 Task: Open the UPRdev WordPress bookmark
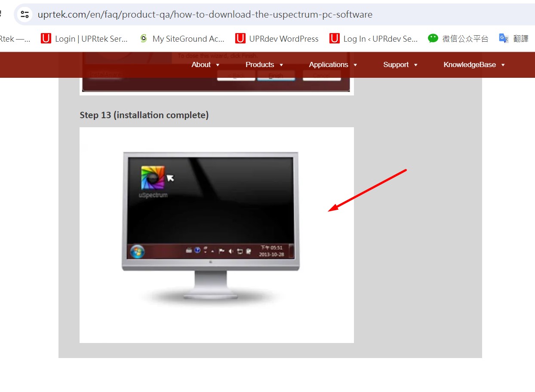277,39
